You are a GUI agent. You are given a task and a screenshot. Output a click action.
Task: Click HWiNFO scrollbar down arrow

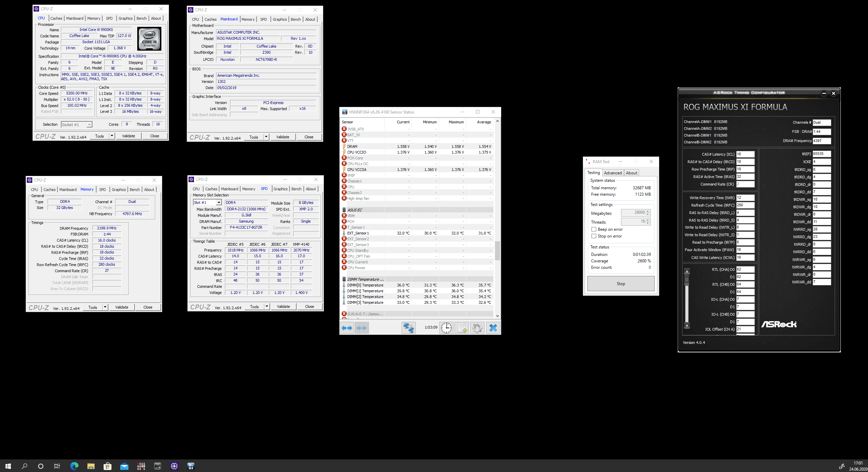coord(497,316)
